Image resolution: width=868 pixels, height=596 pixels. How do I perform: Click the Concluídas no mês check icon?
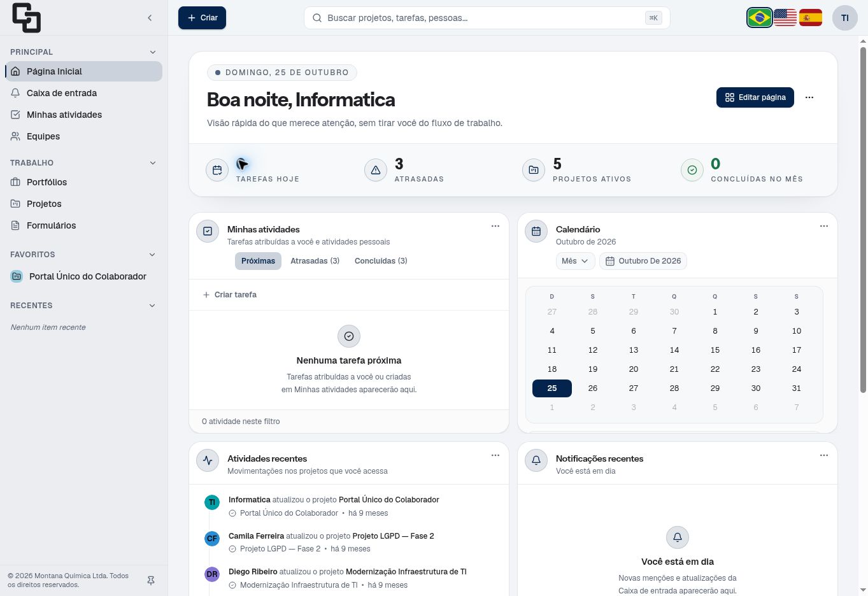pos(692,170)
